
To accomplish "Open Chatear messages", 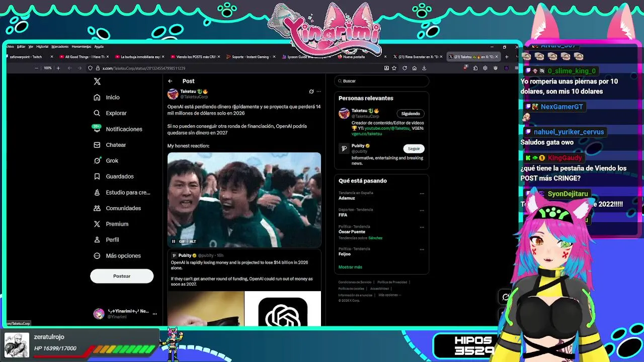I will click(x=110, y=145).
